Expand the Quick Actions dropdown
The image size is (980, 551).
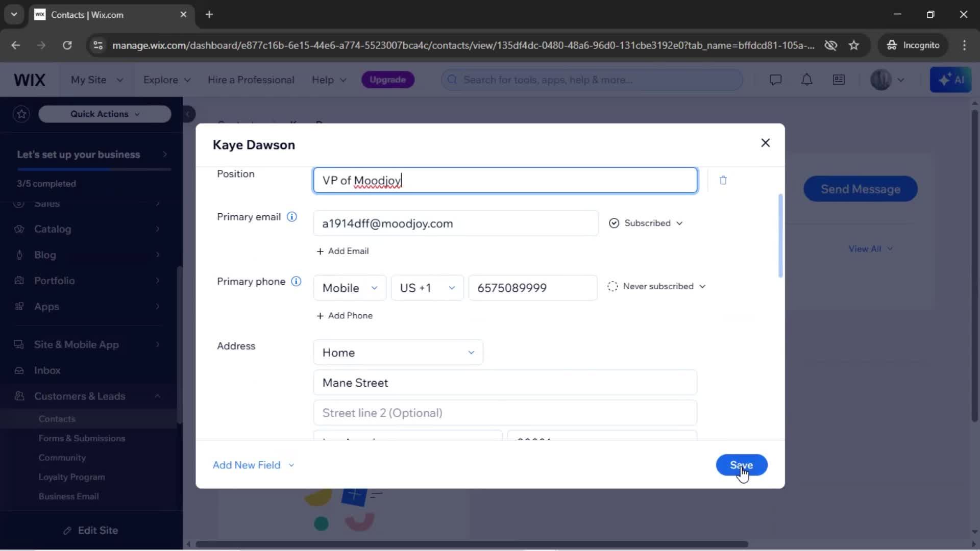coord(105,114)
